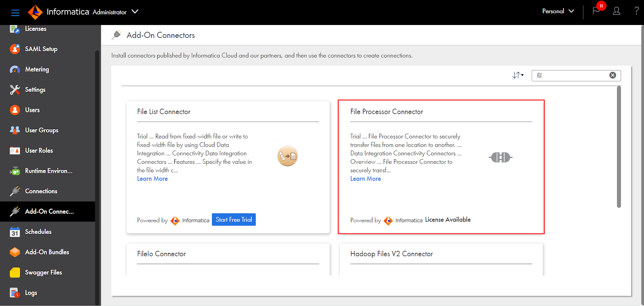Clear the connector search field
The width and height of the screenshot is (644, 306).
pos(613,75)
